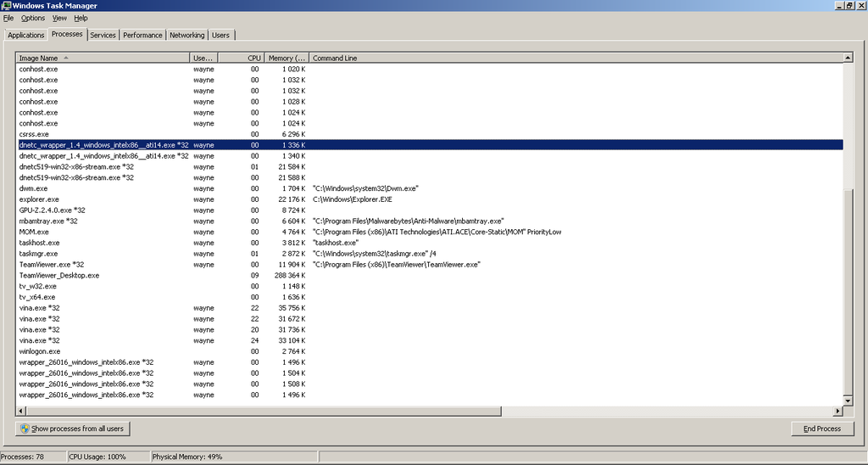Click the End Process button
Image resolution: width=868 pixels, height=465 pixels.
tap(822, 429)
